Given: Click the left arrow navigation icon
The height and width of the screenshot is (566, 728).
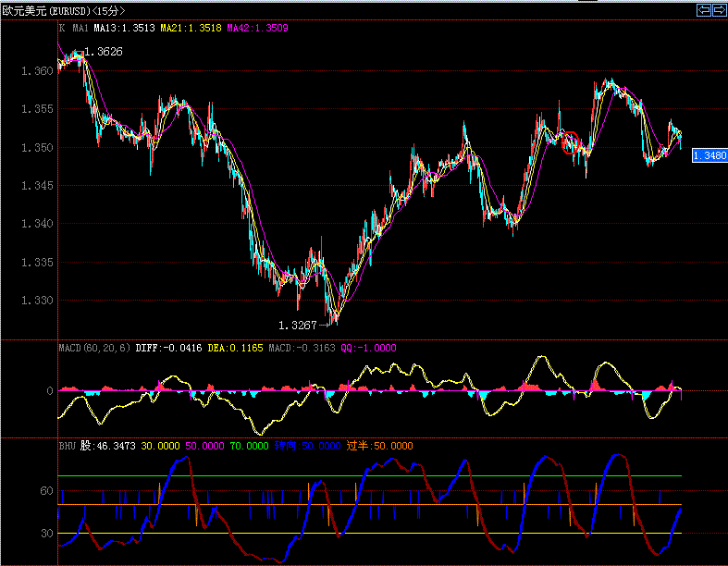Looking at the screenshot, I should [703, 10].
